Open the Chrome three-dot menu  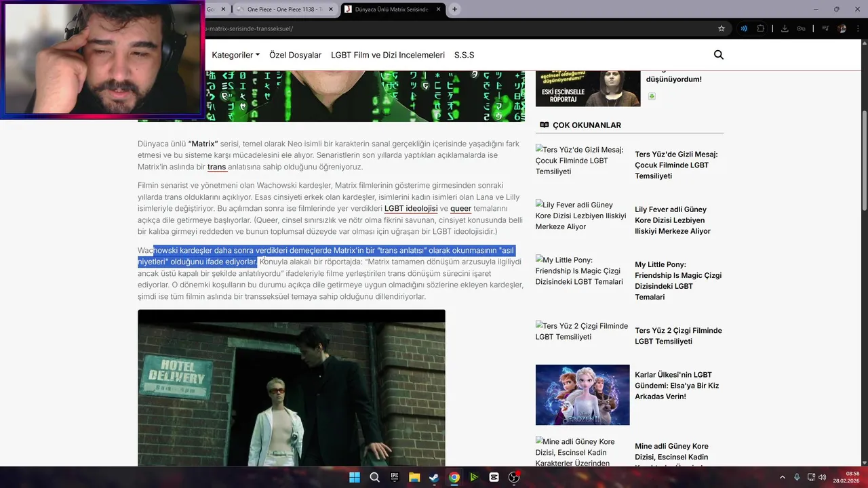858,28
